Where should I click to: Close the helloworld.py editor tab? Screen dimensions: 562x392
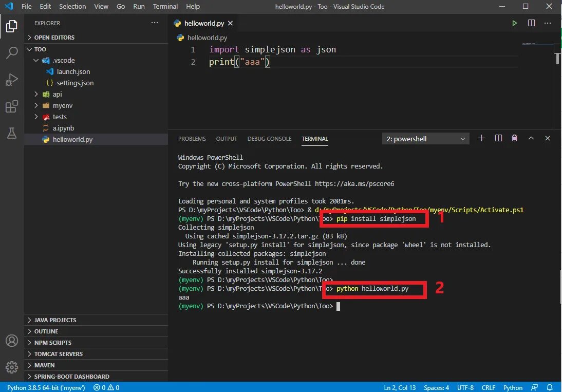[231, 23]
